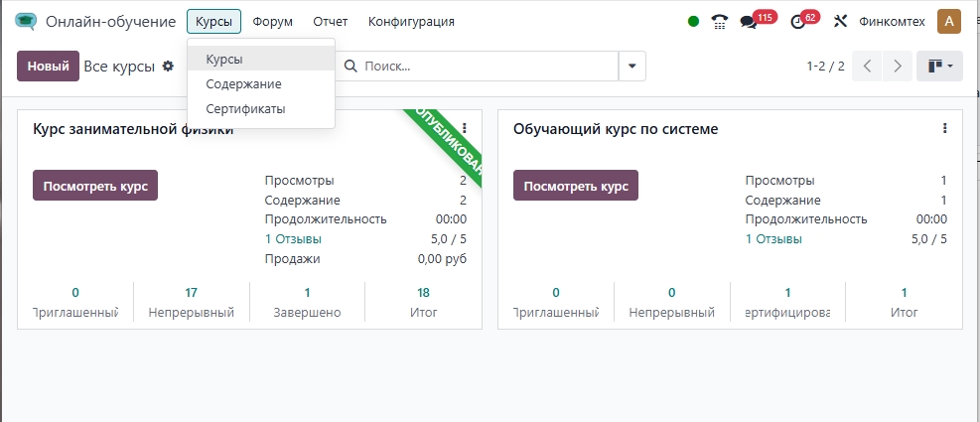Image resolution: width=980 pixels, height=422 pixels.
Task: Click the green online status indicator
Action: (693, 21)
